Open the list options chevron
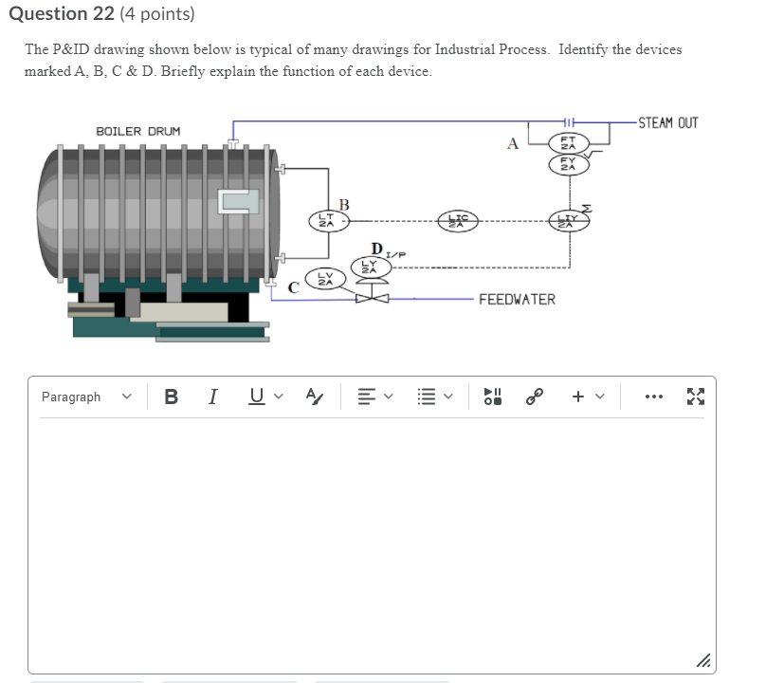Screen dimensions: 784x683 [x=449, y=397]
